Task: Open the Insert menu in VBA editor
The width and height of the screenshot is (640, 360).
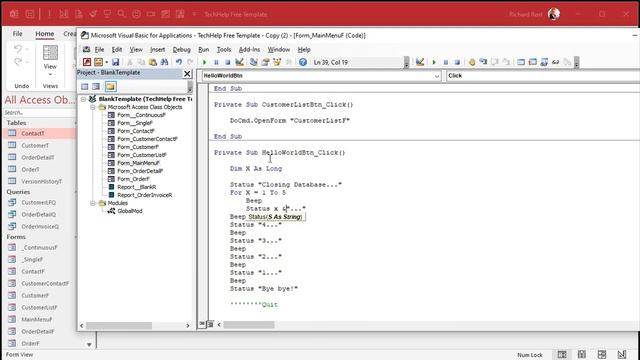Action: pyautogui.click(x=157, y=49)
